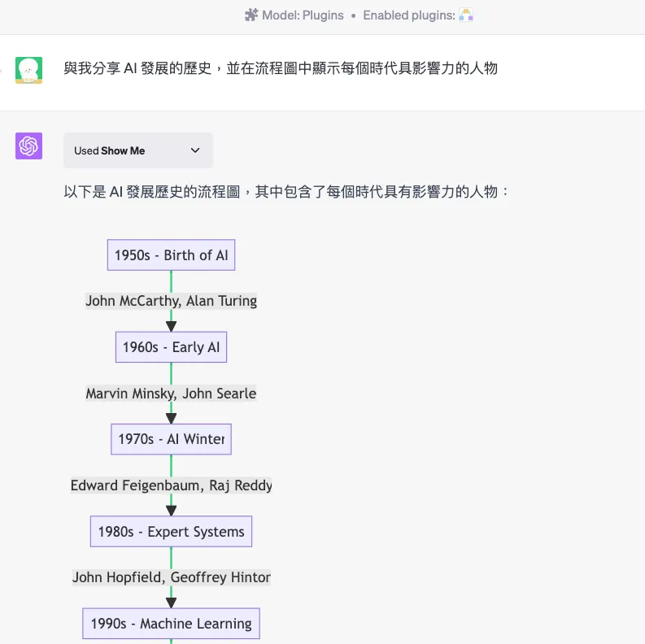Click the 1950s - Birth of AI node
The width and height of the screenshot is (645, 644).
click(171, 255)
